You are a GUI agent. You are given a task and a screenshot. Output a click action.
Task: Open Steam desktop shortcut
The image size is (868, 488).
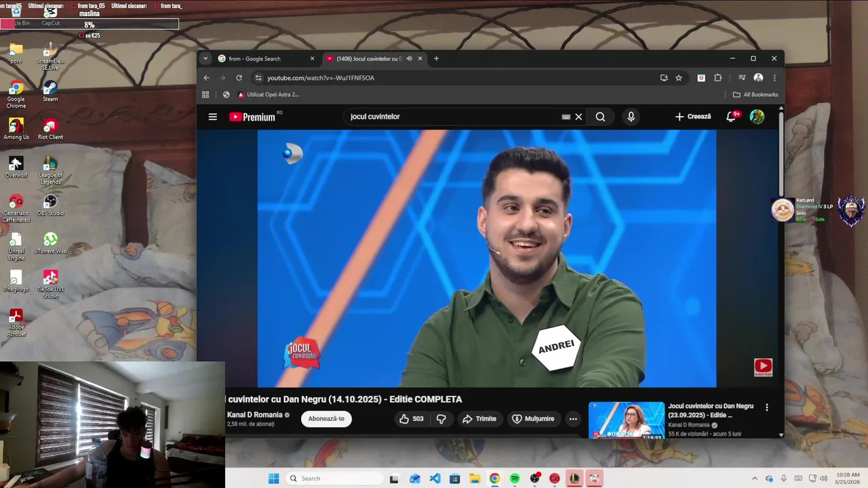tap(50, 91)
